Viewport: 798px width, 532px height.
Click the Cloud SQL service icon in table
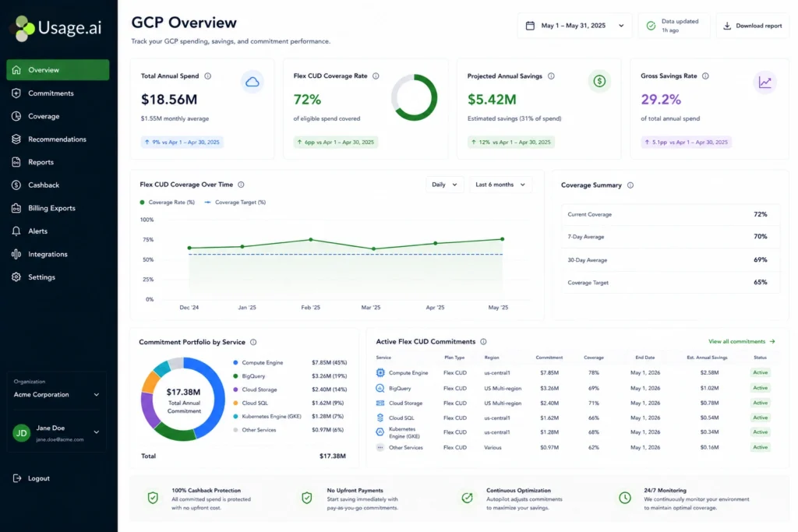point(380,418)
